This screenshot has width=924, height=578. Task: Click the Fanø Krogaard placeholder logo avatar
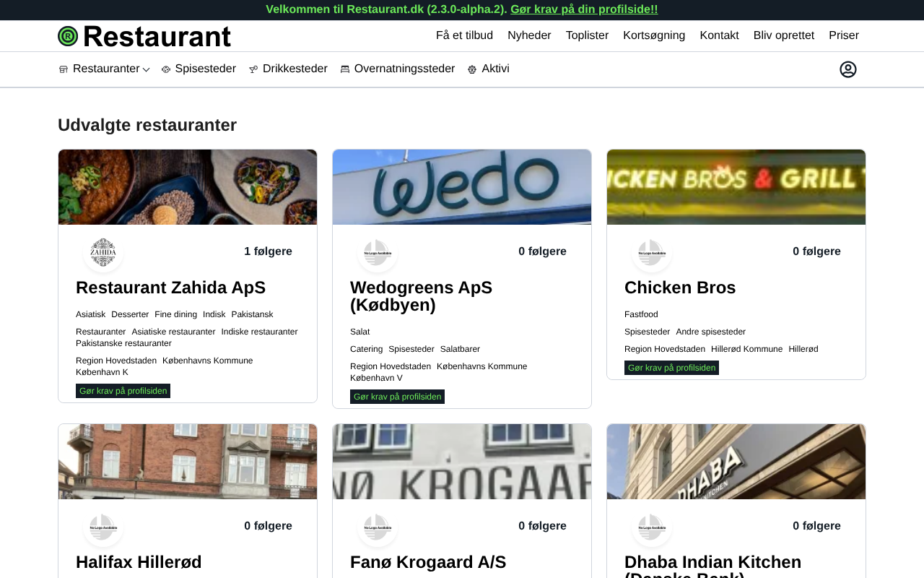pos(378,527)
